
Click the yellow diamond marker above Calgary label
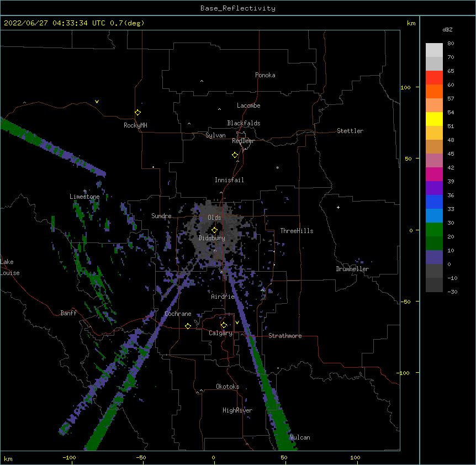[224, 325]
